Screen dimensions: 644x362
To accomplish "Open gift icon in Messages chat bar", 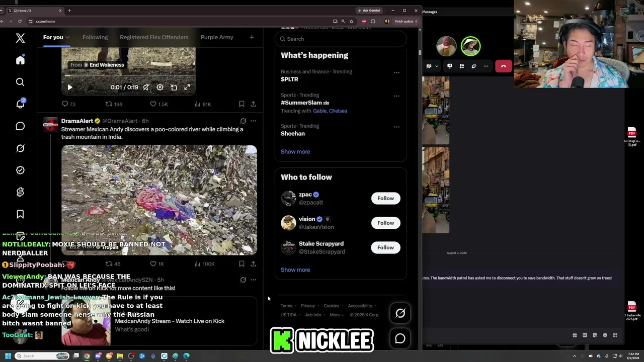I will click(575, 335).
